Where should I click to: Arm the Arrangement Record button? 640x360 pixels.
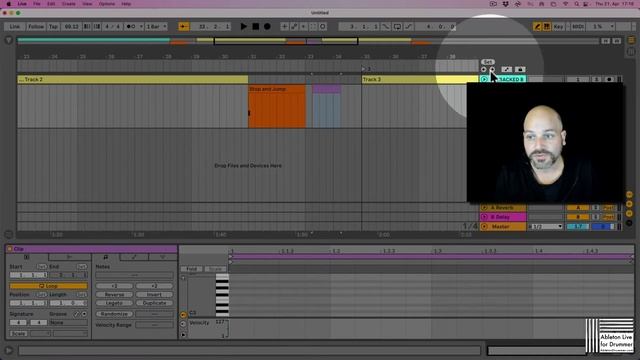267,27
